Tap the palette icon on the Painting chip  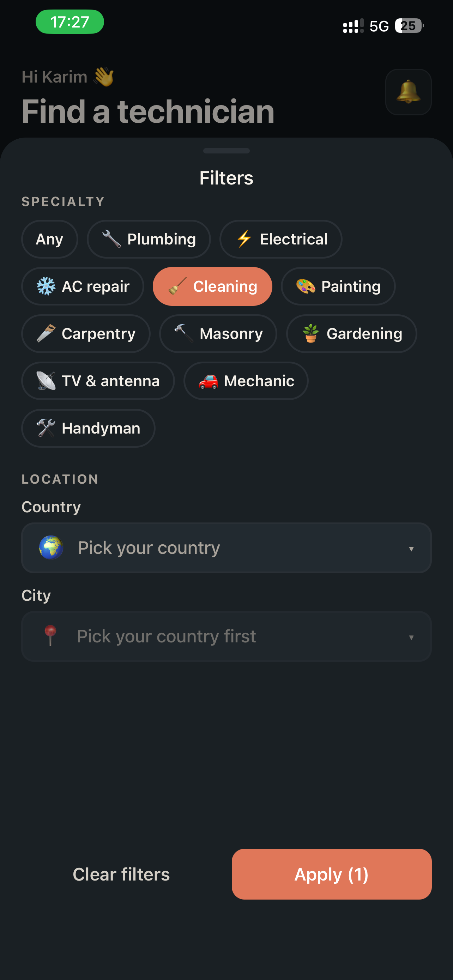tap(306, 286)
